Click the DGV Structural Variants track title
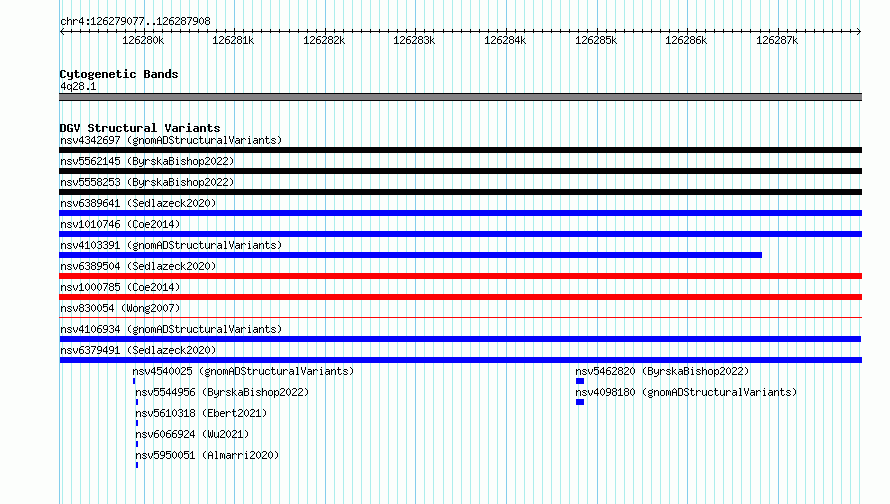 (140, 128)
